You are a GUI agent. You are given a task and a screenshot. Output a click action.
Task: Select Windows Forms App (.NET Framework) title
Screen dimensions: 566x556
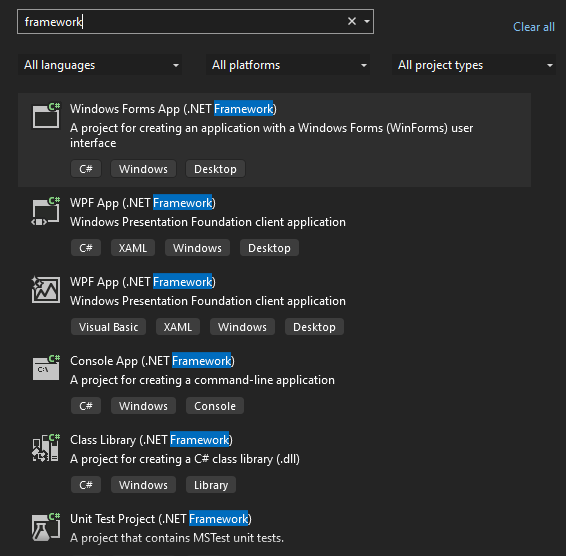[173, 109]
